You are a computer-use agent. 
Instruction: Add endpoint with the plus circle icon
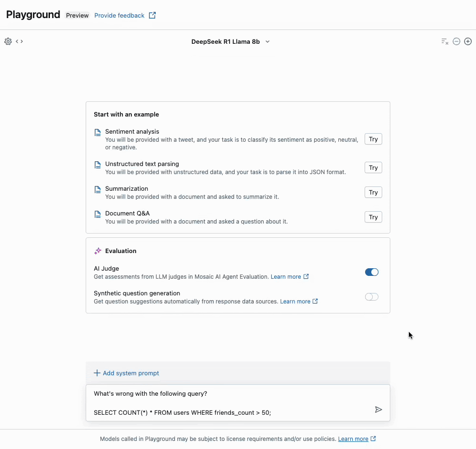[468, 41]
